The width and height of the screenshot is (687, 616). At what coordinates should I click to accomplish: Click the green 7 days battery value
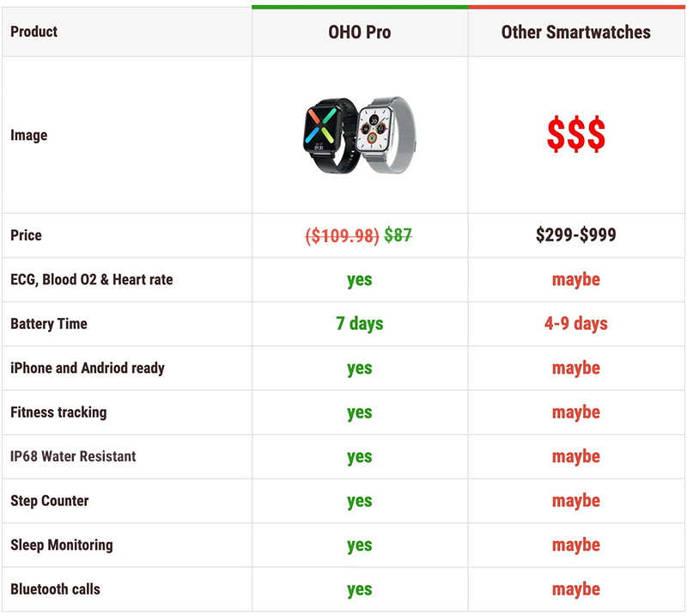[360, 324]
